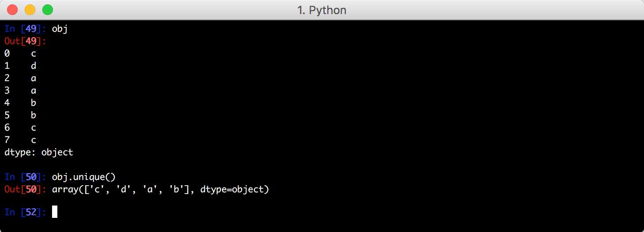Click the red 'Out[50]:' label

click(x=26, y=189)
